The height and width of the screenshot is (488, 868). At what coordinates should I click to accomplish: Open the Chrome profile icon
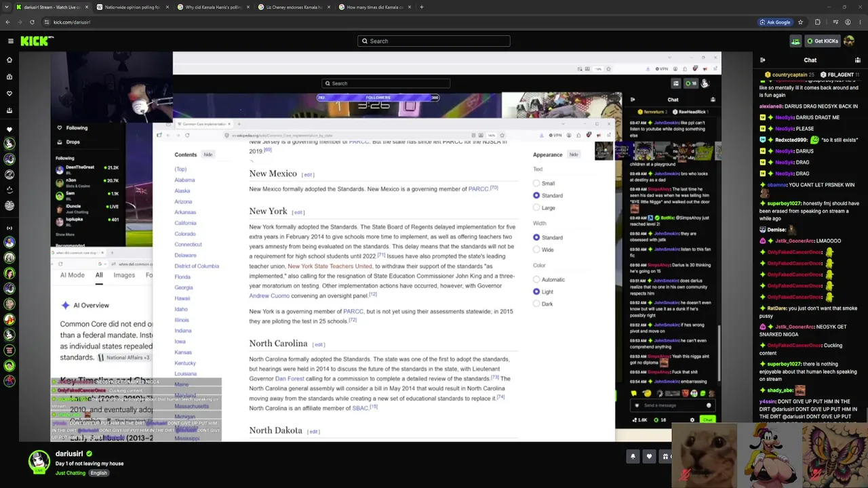tap(848, 22)
